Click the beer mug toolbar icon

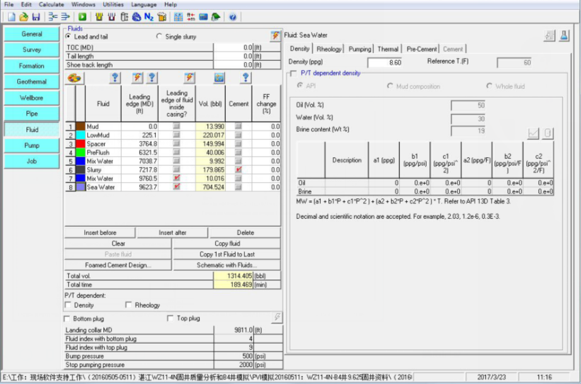(x=162, y=17)
